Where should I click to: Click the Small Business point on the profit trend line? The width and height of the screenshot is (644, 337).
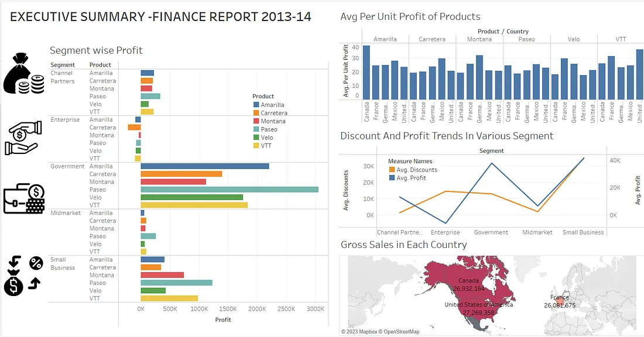click(584, 158)
